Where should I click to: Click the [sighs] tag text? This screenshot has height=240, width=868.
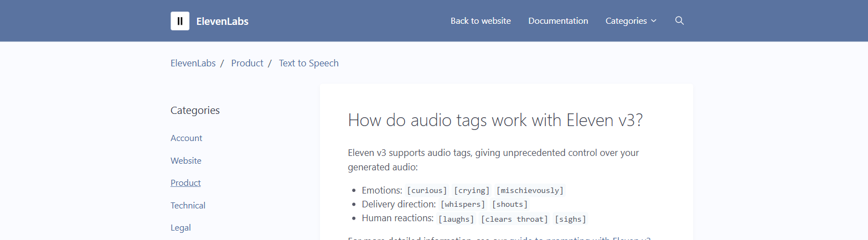point(571,219)
